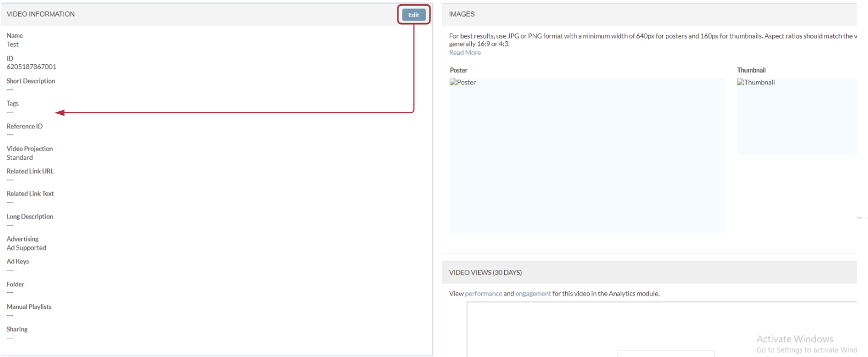Click the Manual Playlists field label
This screenshot has height=357, width=868.
[x=29, y=307]
